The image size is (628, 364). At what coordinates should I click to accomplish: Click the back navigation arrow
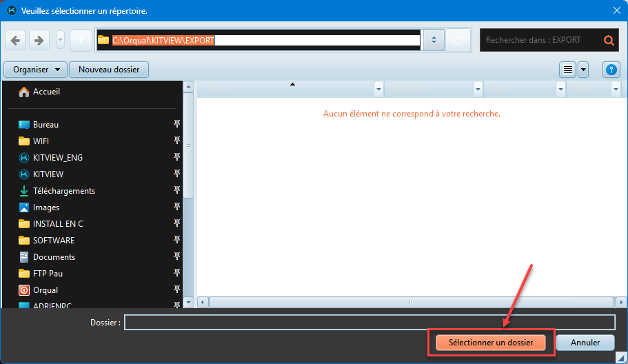point(16,41)
